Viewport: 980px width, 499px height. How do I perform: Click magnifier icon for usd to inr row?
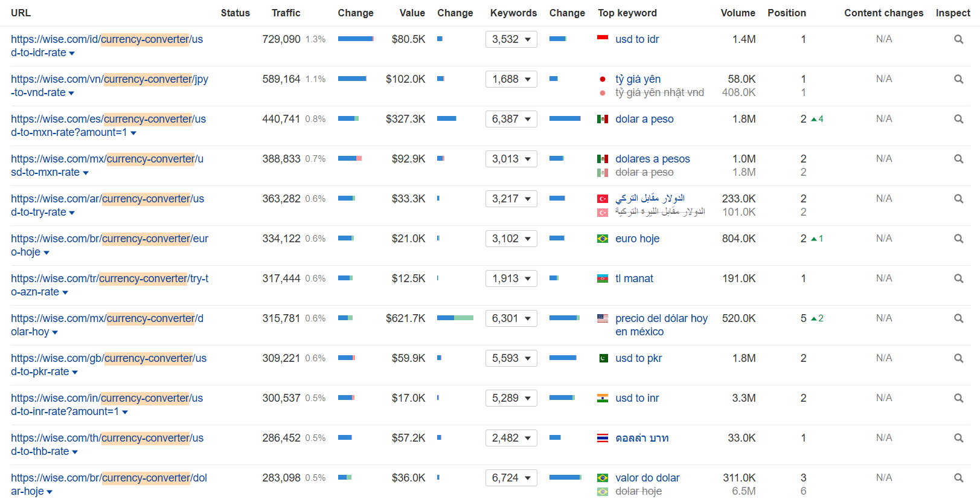(958, 398)
